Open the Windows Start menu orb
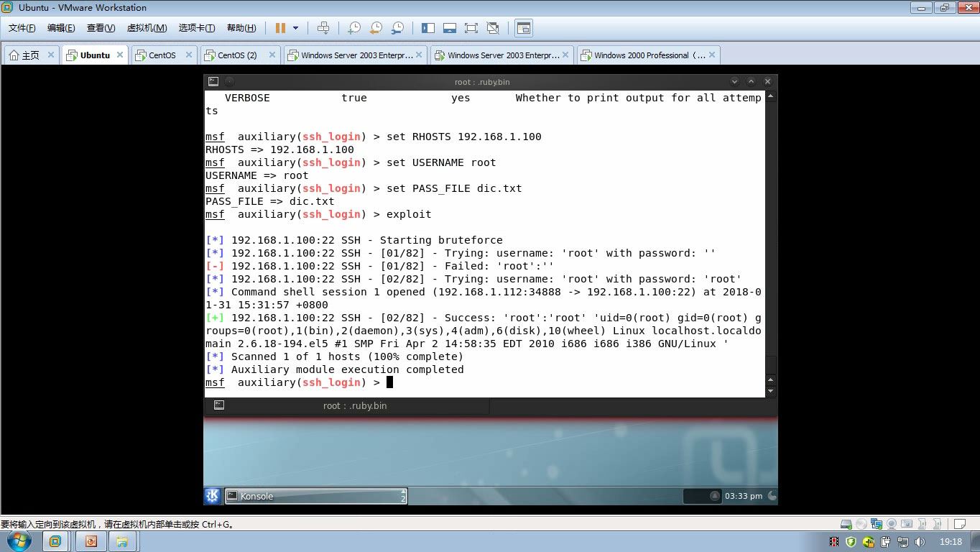Image resolution: width=980 pixels, height=552 pixels. (x=19, y=541)
